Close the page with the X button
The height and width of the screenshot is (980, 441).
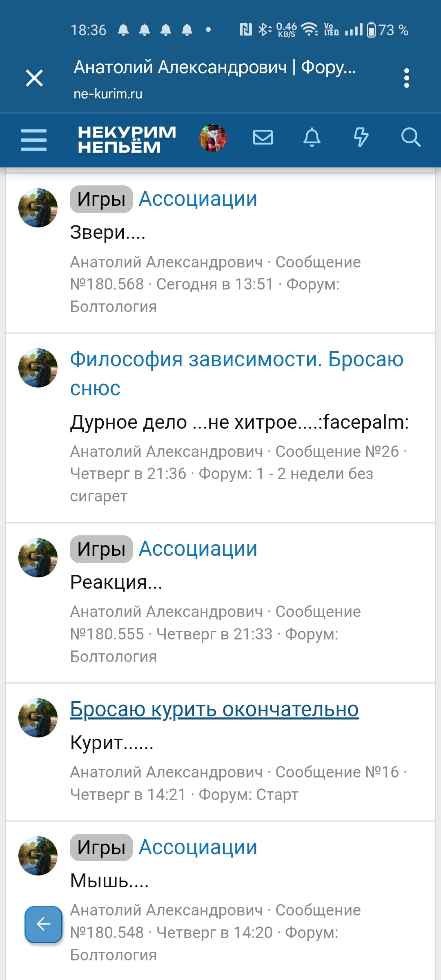[x=35, y=78]
